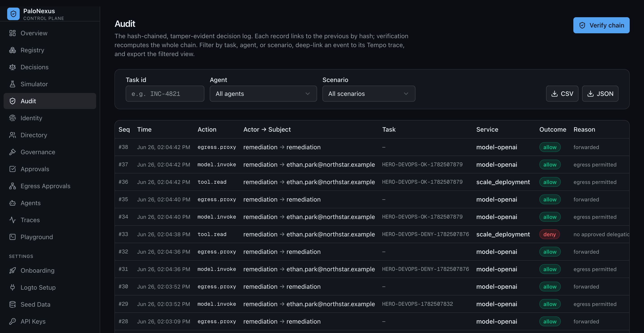Focus the Task id input field
Viewport: 644px width, 333px height.
[165, 94]
